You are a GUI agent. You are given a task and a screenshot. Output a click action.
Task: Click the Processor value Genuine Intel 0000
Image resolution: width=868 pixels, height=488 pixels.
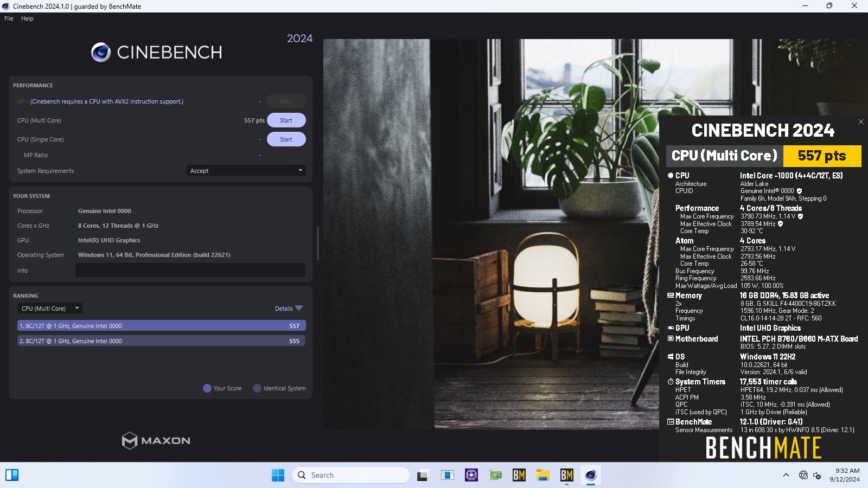105,211
